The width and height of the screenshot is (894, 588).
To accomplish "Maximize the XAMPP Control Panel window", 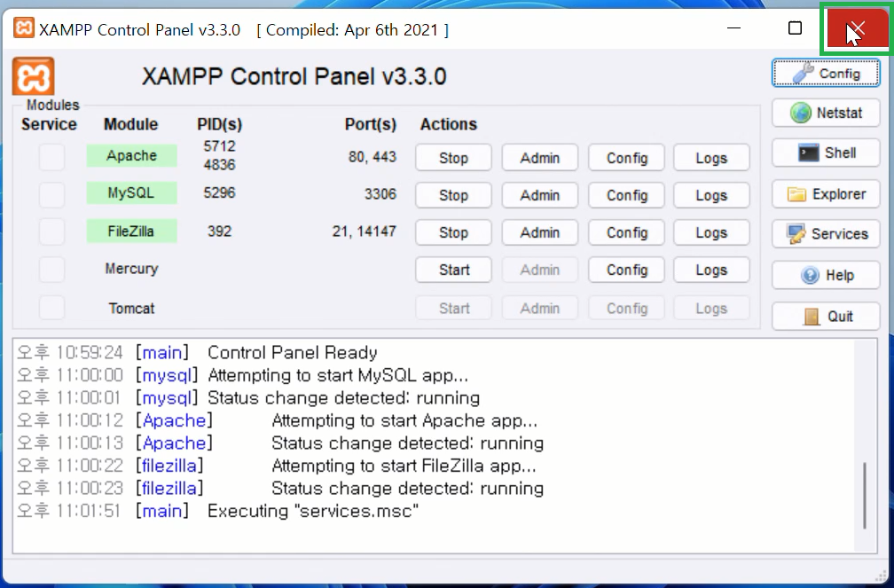I will click(x=795, y=28).
